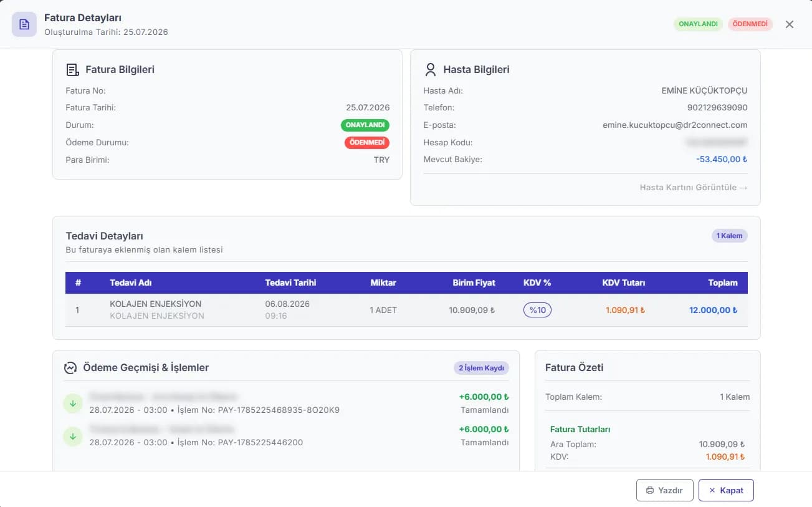
Task: Click Miktar column header
Action: [x=383, y=282]
